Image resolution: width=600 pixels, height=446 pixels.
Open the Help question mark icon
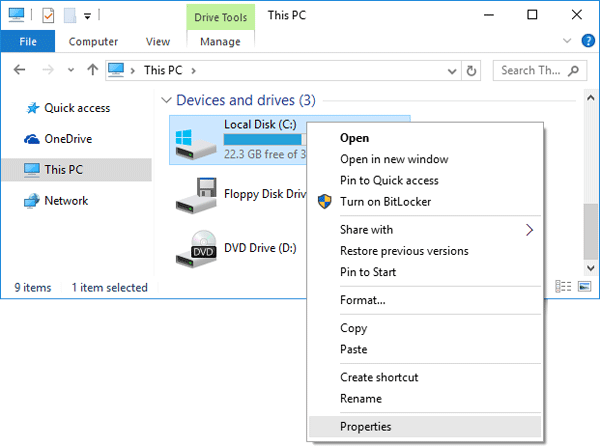[588, 41]
